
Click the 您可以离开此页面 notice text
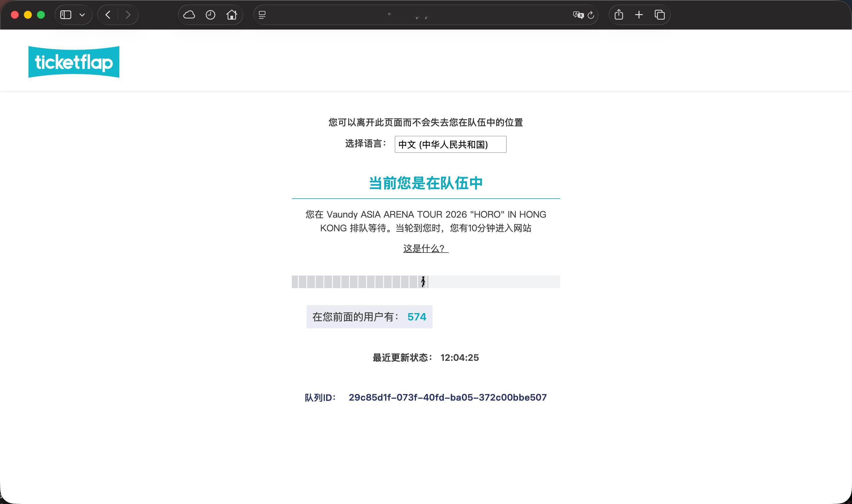[x=426, y=122]
